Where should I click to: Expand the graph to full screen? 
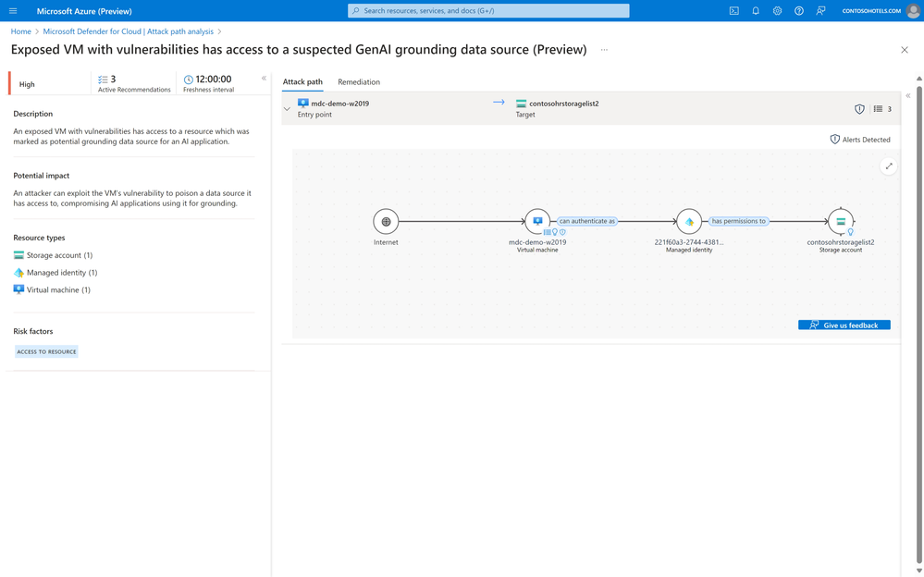click(x=889, y=166)
